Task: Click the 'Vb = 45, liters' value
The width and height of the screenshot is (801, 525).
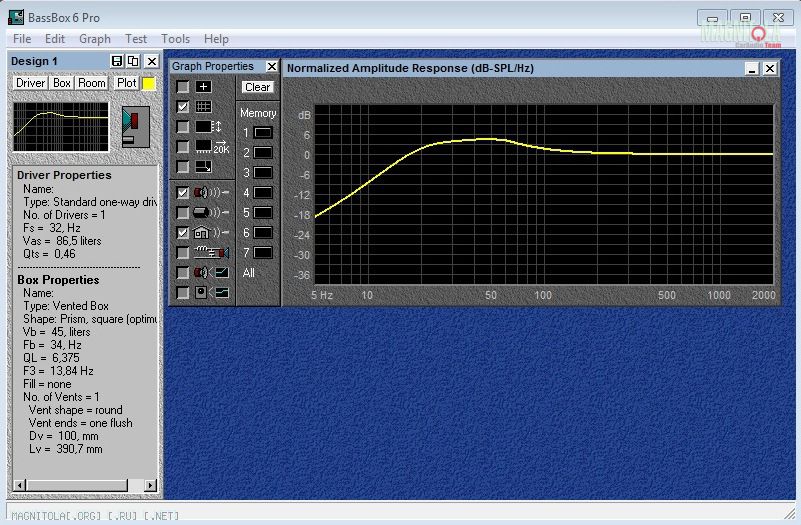Action: click(57, 332)
